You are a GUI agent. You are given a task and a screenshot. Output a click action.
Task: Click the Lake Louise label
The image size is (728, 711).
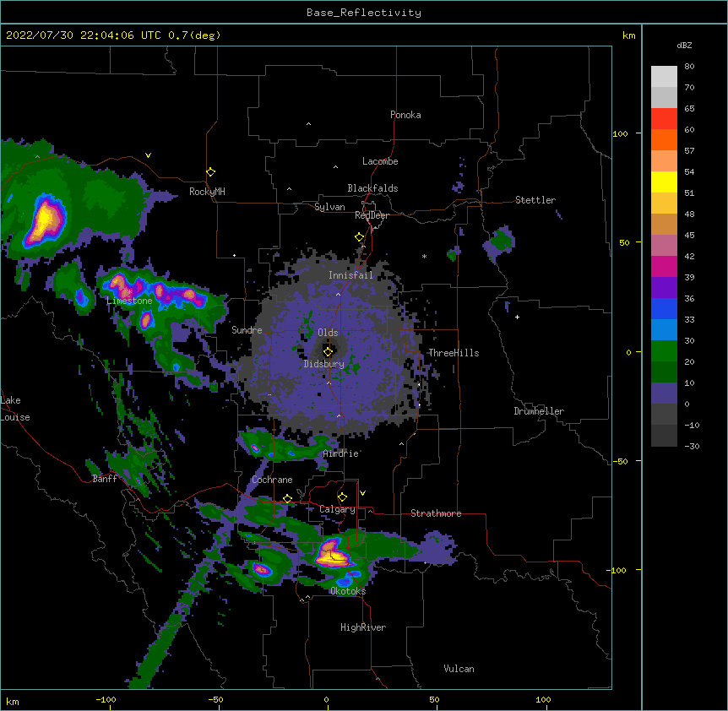pos(15,409)
